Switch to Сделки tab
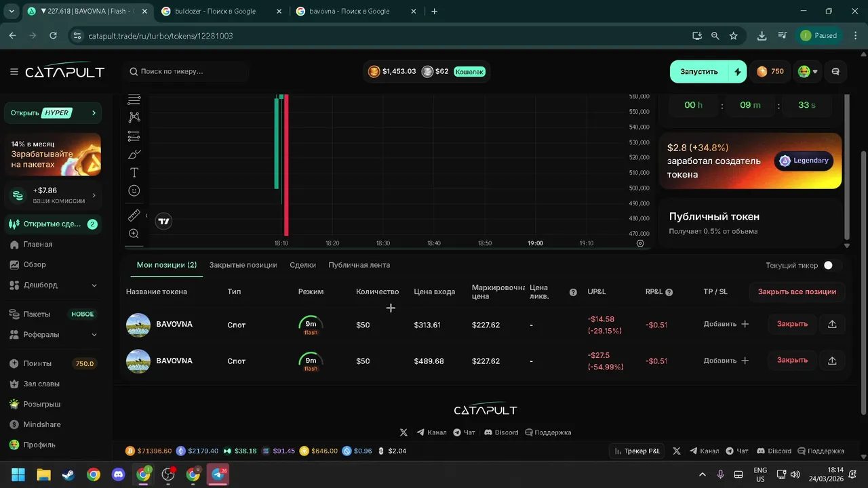 (x=302, y=265)
